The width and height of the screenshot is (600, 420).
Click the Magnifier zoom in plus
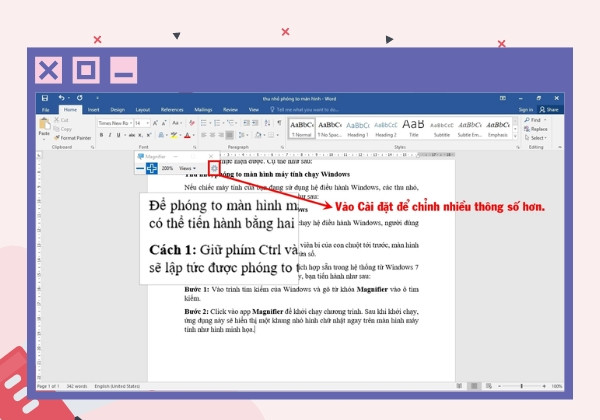click(152, 168)
